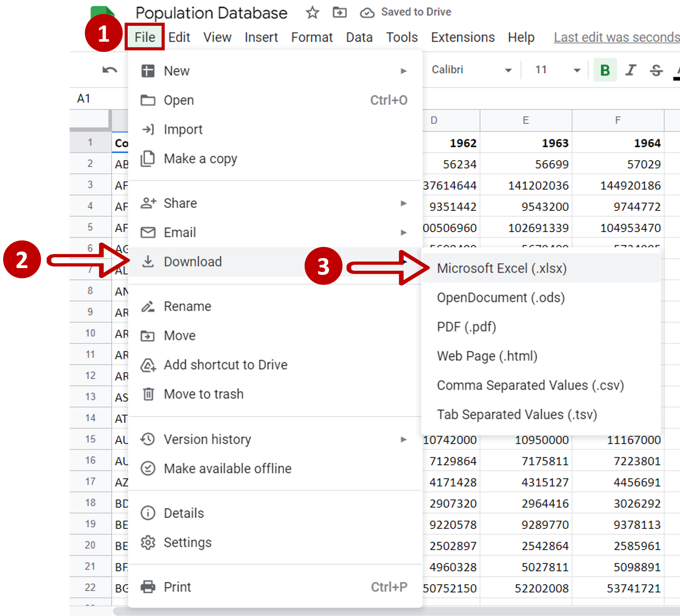
Task: Open the Format menu
Action: (x=312, y=37)
